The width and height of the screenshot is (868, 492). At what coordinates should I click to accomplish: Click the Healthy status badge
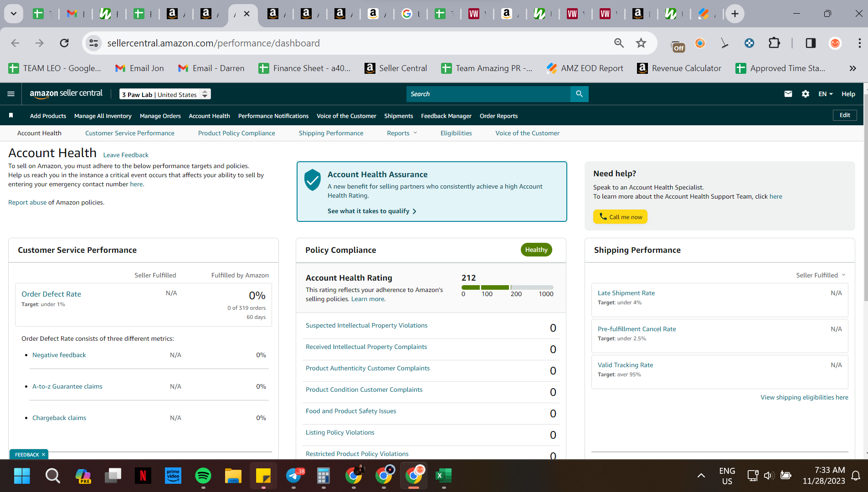click(536, 250)
